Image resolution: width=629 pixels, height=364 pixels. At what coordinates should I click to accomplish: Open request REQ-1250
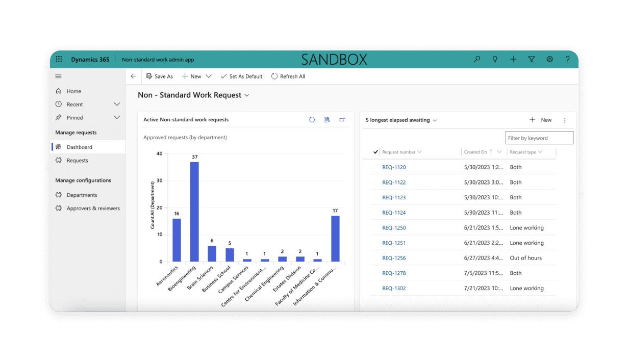tap(394, 228)
